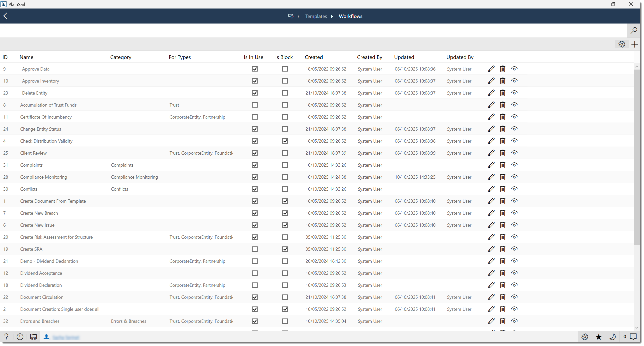Uncheck Is In Use for _Approve Inventory

point(255,81)
